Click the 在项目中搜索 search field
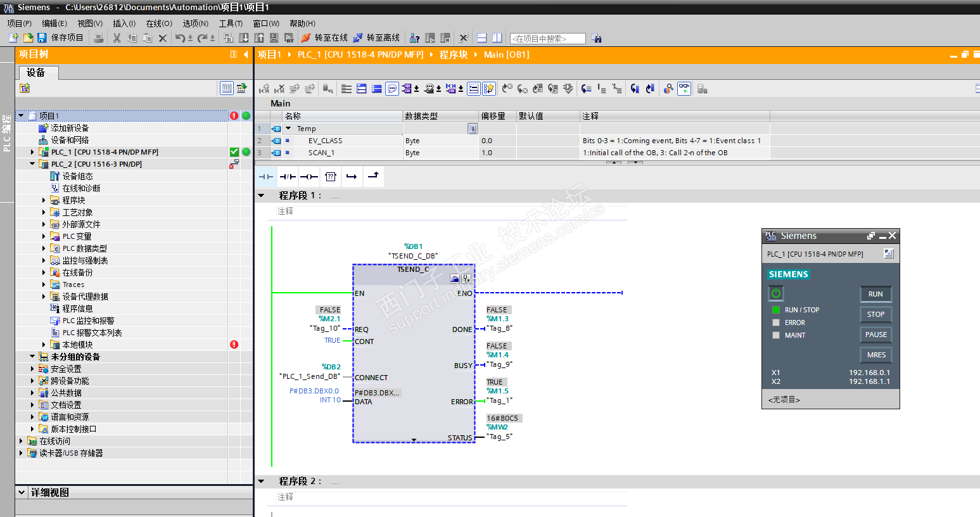This screenshot has height=517, width=980. click(x=547, y=39)
